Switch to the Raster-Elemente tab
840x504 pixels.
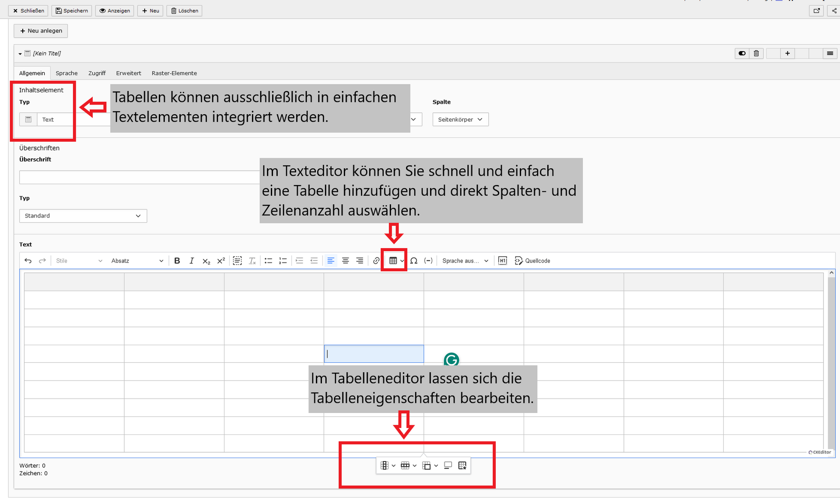174,73
